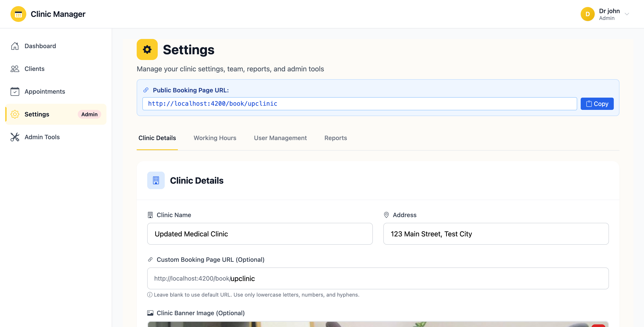Switch to the Working Hours tab
The height and width of the screenshot is (327, 644).
coord(215,138)
